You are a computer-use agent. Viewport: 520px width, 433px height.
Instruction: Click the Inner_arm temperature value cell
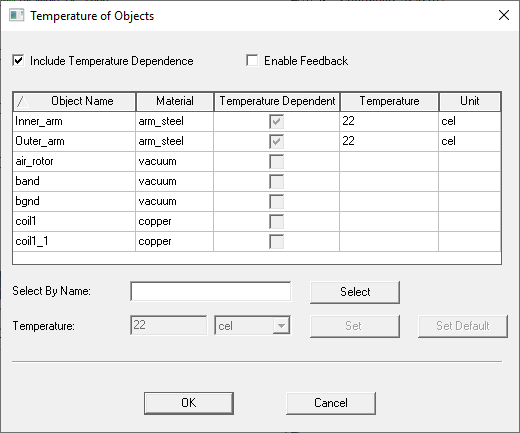(389, 121)
